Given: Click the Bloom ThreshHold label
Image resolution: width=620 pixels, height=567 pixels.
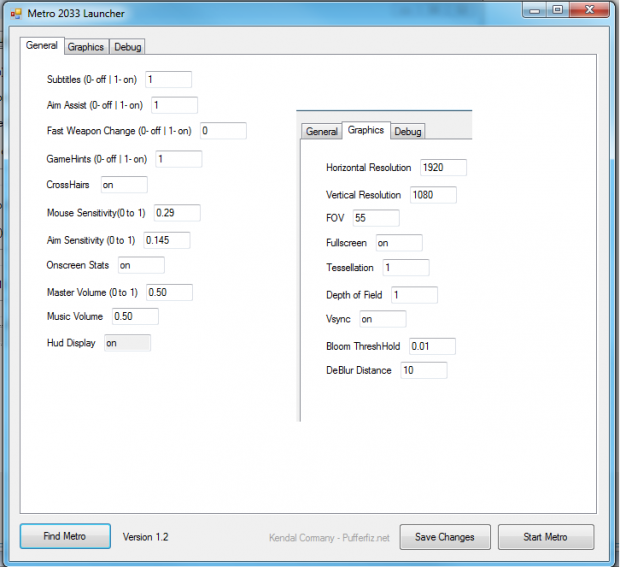Looking at the screenshot, I should 363,346.
